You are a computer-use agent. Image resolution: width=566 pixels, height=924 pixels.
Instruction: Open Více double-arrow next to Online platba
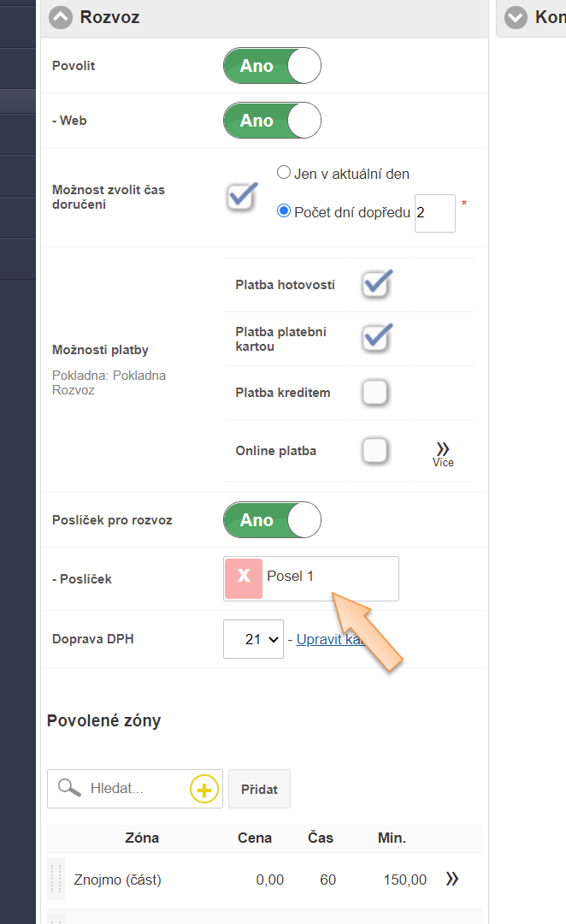[443, 454]
